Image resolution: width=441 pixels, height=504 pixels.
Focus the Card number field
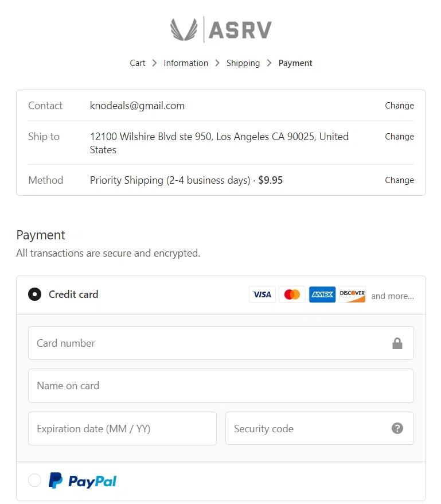(x=206, y=343)
